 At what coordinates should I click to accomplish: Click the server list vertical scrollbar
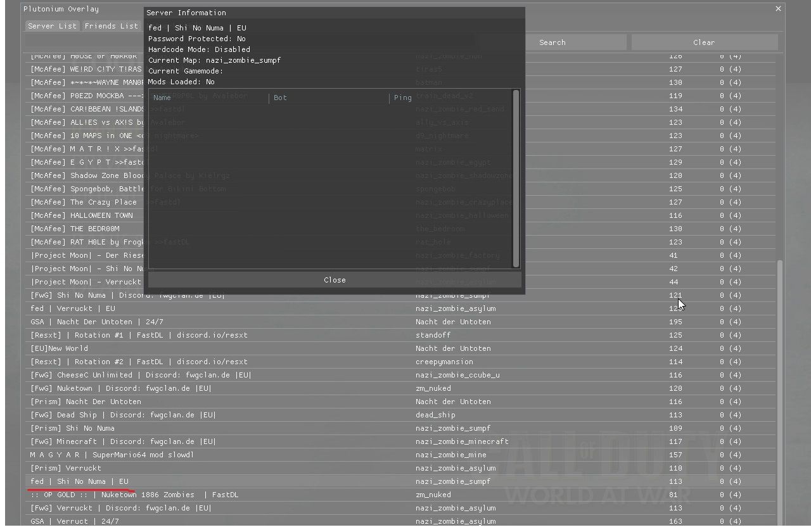coord(780,393)
